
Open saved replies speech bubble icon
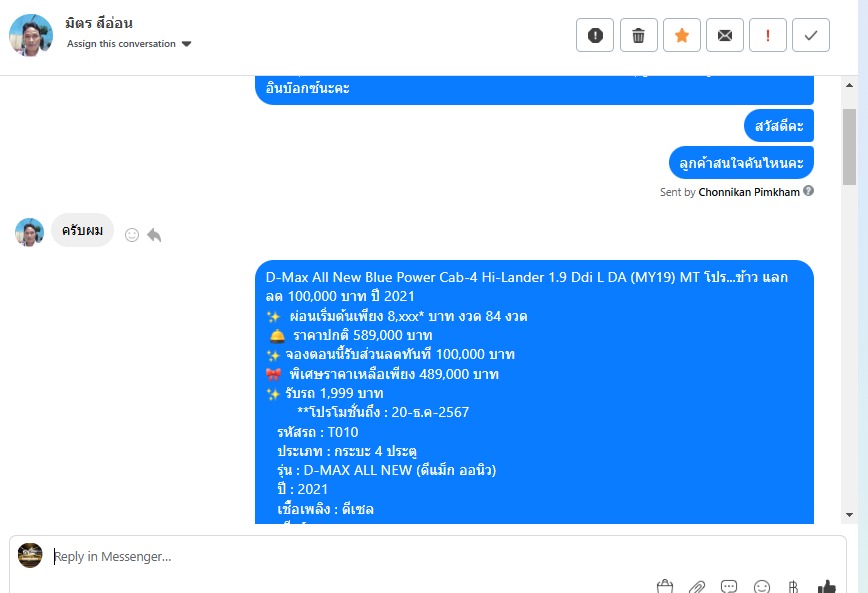click(729, 587)
